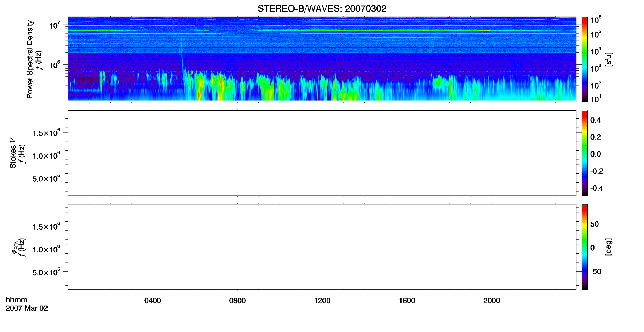The image size is (644, 332).
Task: Click the 0400 time tick label
Action: [x=153, y=301]
